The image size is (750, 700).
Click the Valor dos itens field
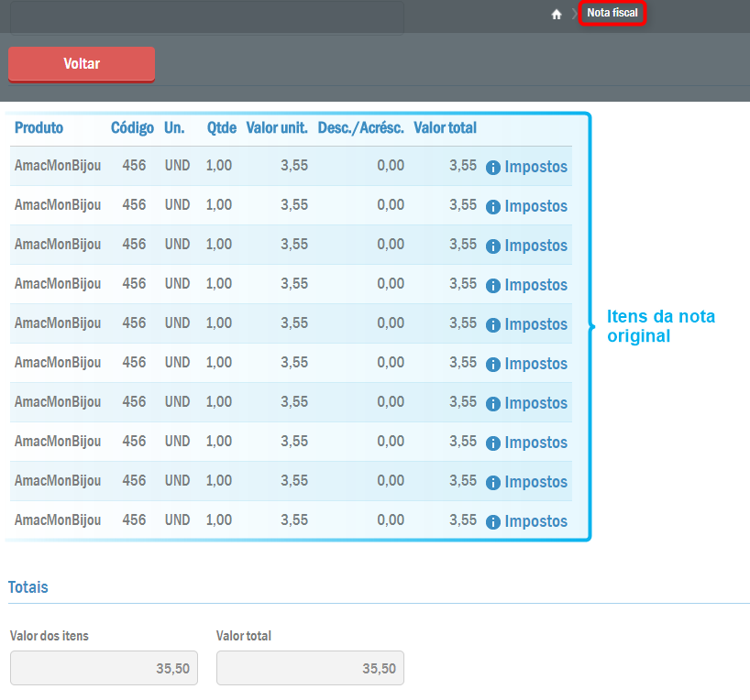pyautogui.click(x=104, y=668)
